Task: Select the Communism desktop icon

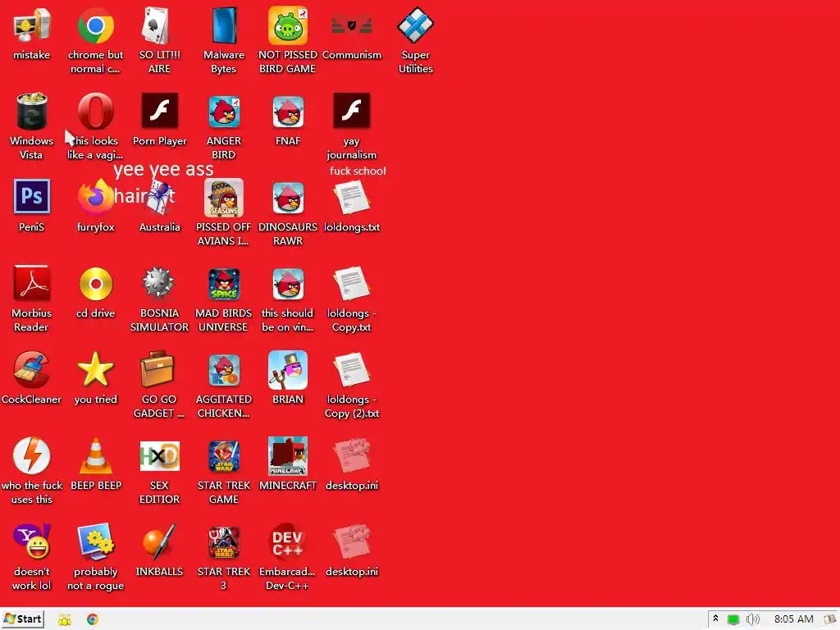Action: tap(351, 25)
